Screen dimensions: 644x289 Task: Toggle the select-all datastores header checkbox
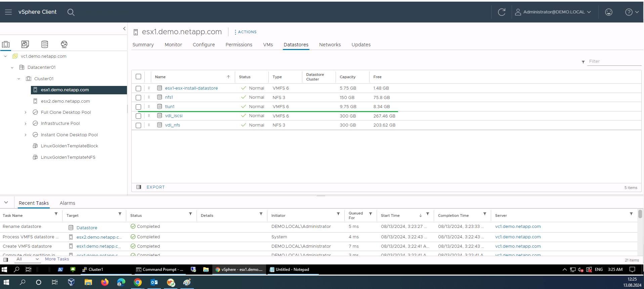[x=138, y=77]
